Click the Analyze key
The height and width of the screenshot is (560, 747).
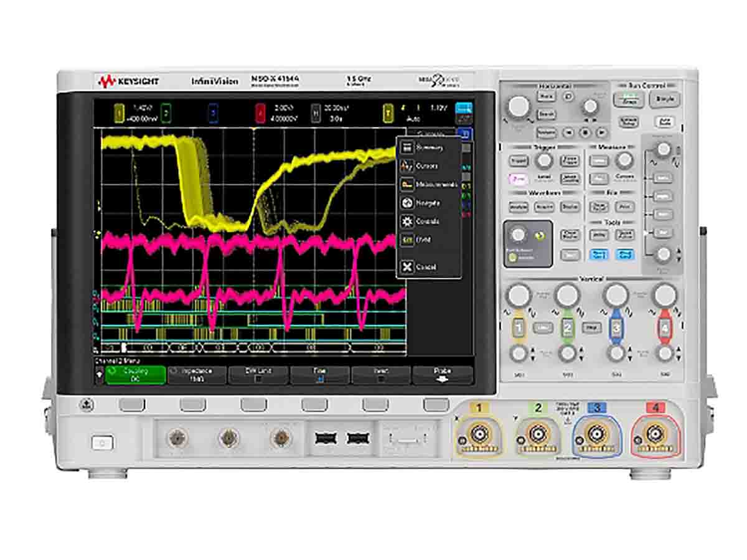518,207
